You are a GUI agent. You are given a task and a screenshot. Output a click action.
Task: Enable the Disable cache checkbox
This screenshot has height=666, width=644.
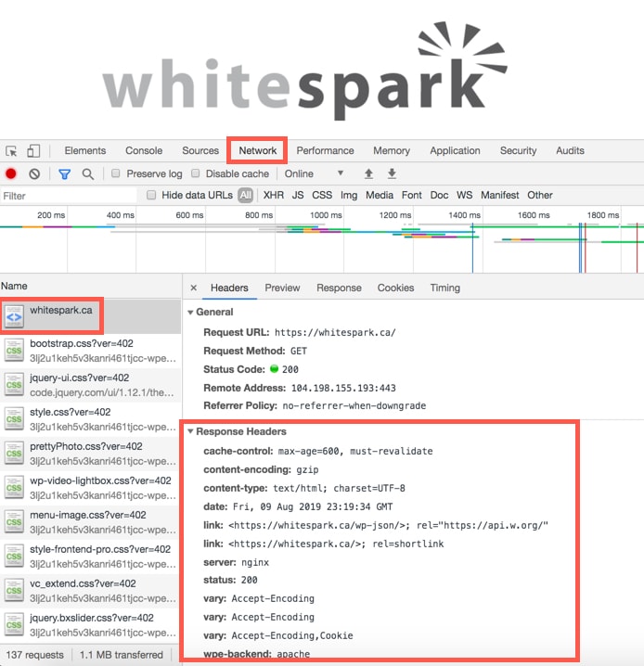(196, 173)
